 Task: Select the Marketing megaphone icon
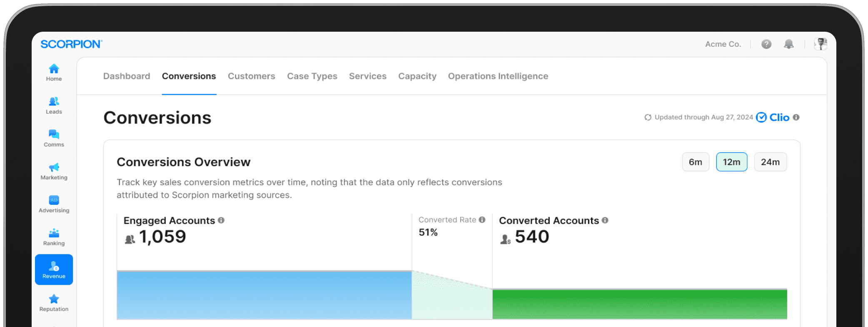click(54, 168)
